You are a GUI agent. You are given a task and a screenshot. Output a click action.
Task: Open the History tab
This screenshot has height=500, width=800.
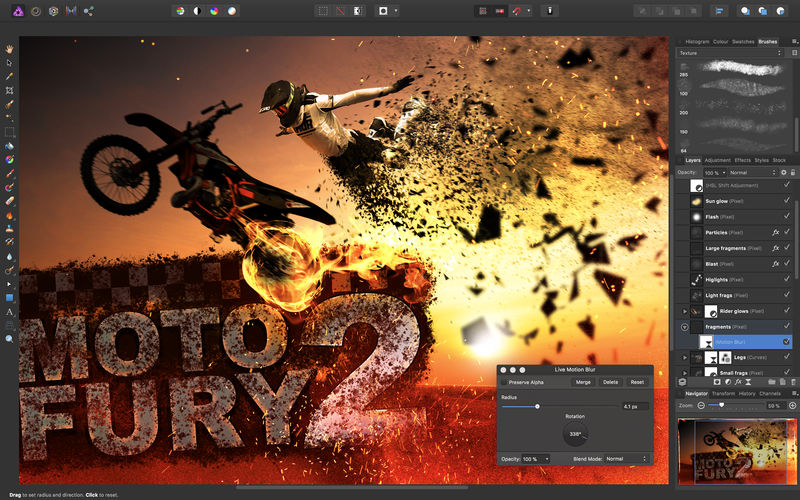click(x=747, y=393)
